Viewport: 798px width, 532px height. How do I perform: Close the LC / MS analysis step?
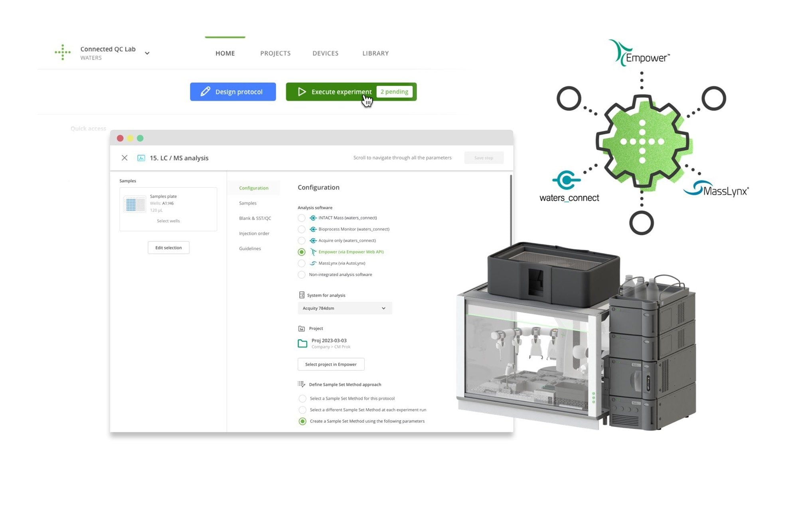click(x=124, y=158)
